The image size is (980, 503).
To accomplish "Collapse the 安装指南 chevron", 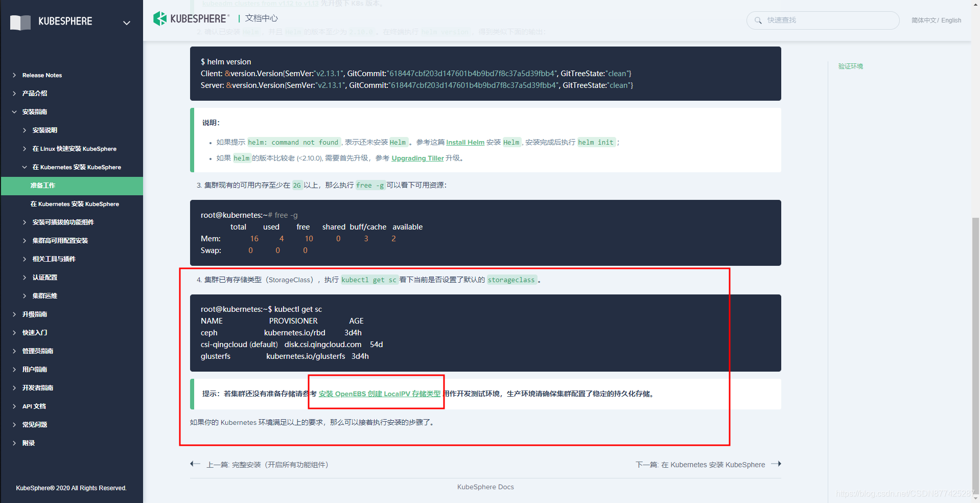I will 14,112.
